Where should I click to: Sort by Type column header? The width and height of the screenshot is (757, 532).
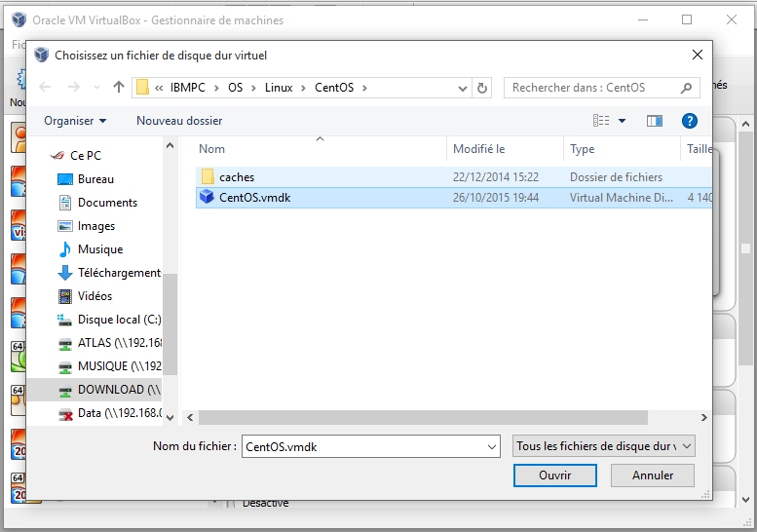pyautogui.click(x=582, y=149)
